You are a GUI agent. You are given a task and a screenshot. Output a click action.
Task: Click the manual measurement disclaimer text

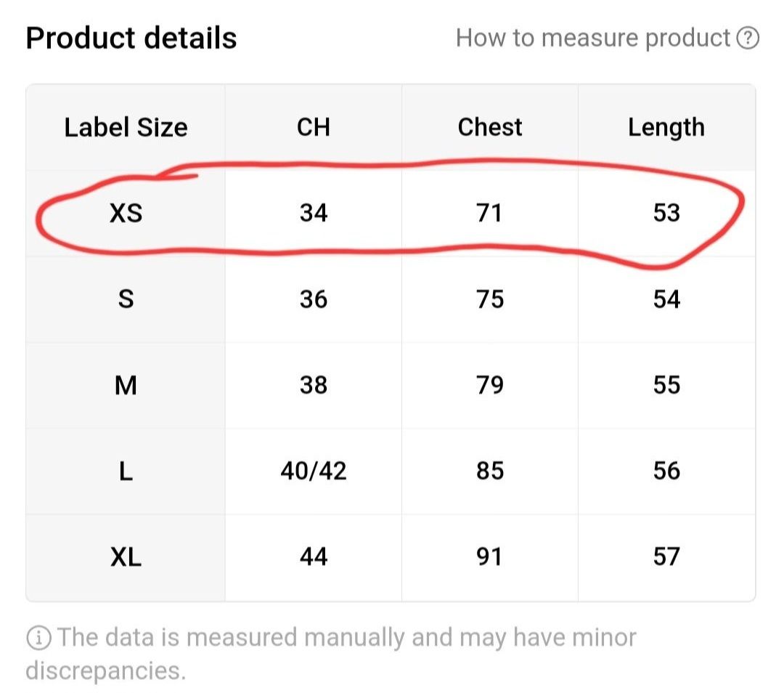pyautogui.click(x=331, y=654)
